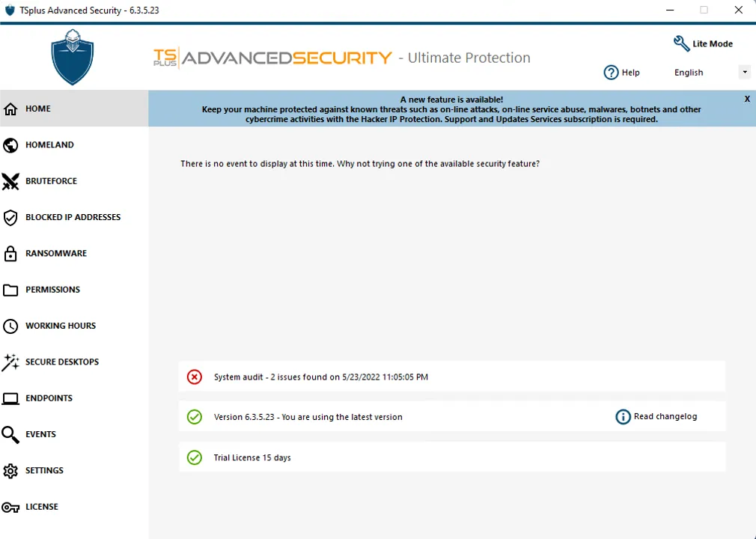
Task: Open the PERMISSIONS section label
Action: click(52, 289)
